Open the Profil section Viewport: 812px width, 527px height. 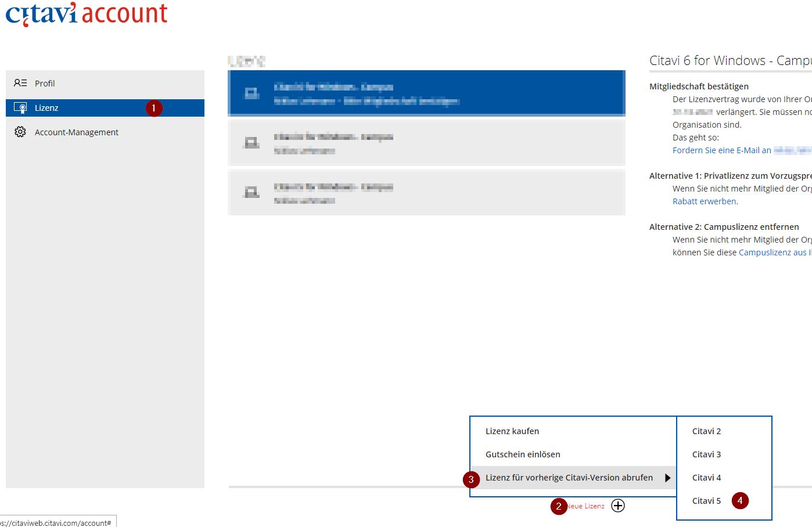click(x=105, y=84)
